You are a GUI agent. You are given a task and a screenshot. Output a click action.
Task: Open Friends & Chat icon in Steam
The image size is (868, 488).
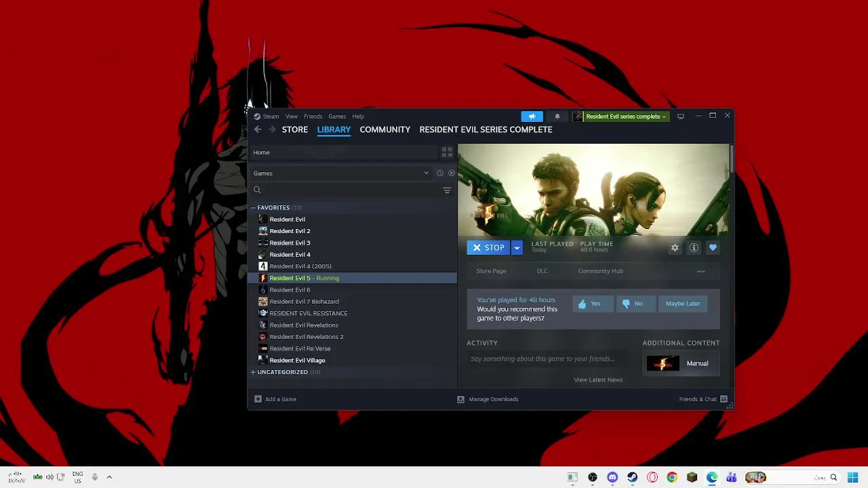coord(724,399)
